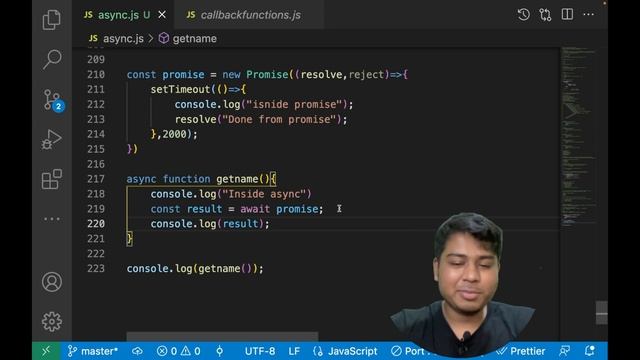Split the editor to the right
The width and height of the screenshot is (640, 360).
point(567,14)
